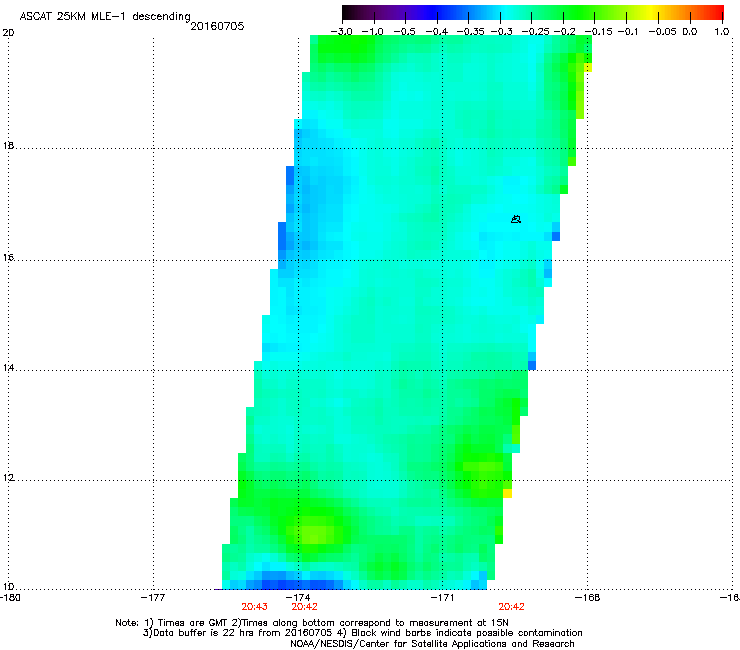Click the -0.05 colorbar label
The image size is (740, 650).
pyautogui.click(x=662, y=32)
